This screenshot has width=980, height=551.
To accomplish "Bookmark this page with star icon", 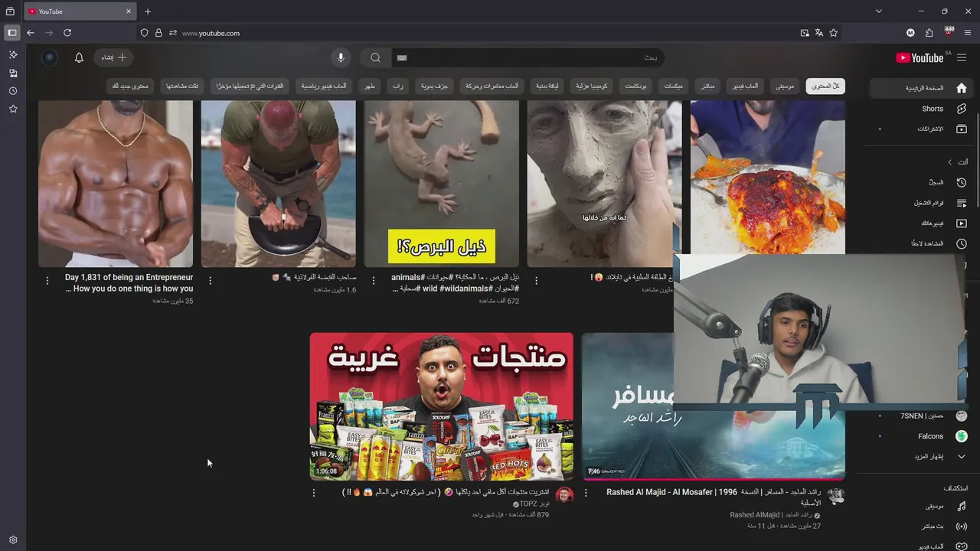I will pos(834,33).
